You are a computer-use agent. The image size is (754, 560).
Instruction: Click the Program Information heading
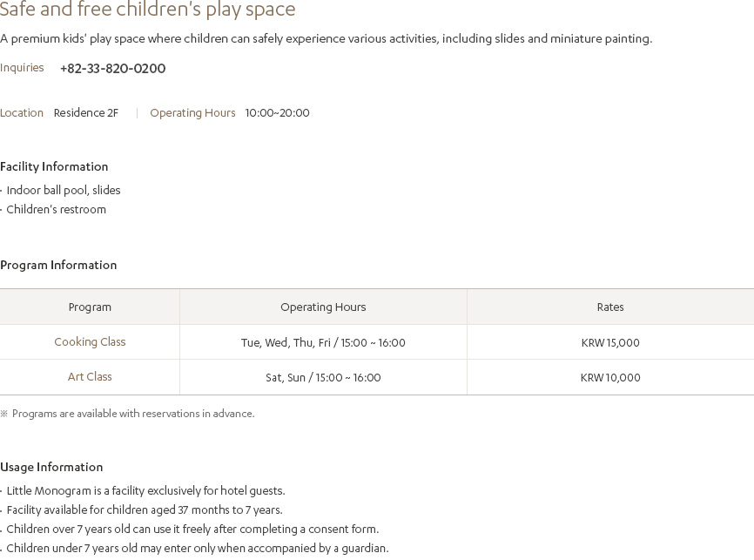click(58, 265)
